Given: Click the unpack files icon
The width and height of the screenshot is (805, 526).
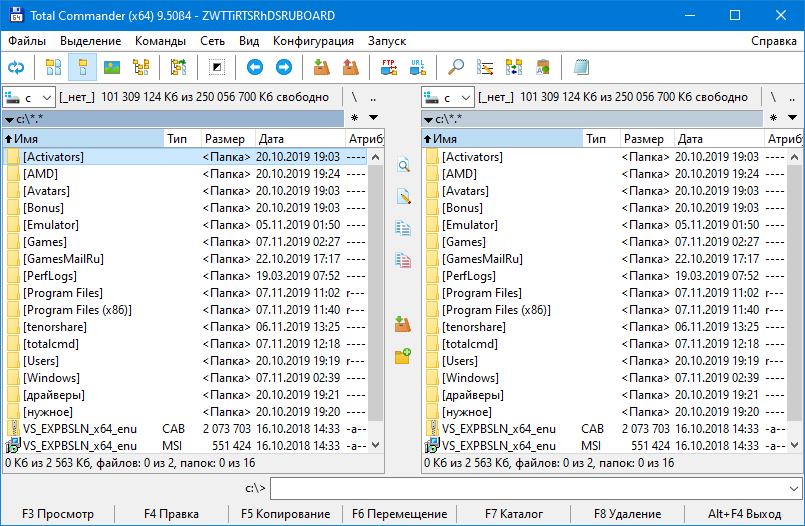Looking at the screenshot, I should coord(351,67).
